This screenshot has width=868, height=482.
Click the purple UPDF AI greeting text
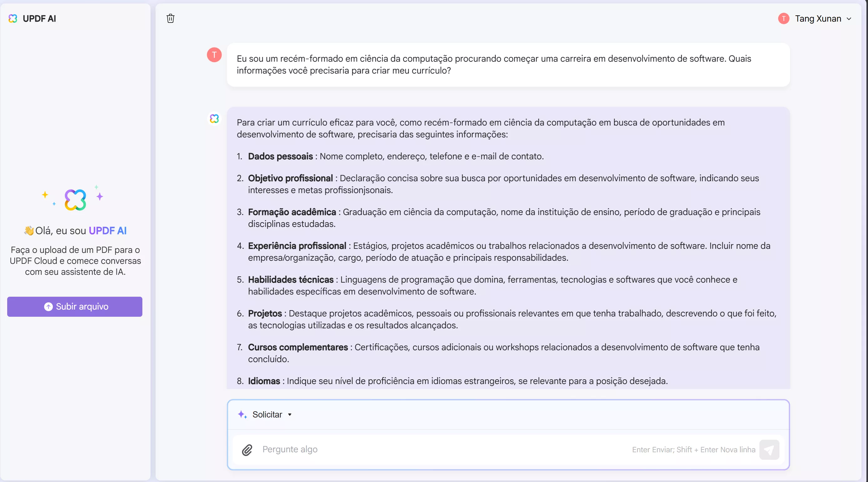pyautogui.click(x=108, y=231)
